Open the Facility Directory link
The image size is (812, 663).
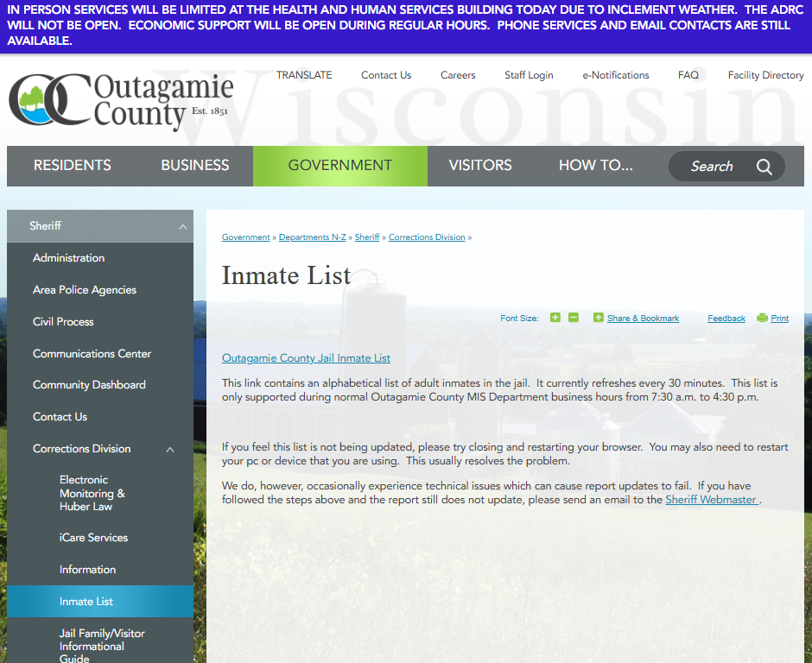pyautogui.click(x=765, y=75)
